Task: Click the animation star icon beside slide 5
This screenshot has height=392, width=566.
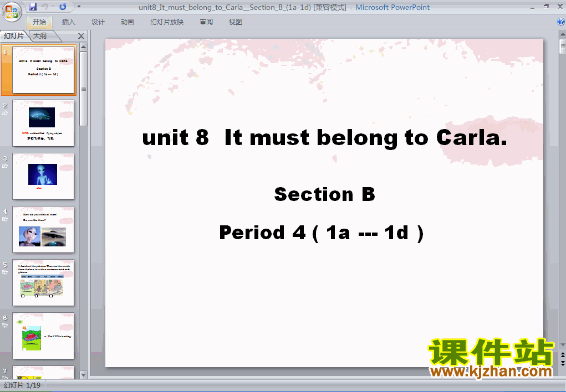Action: pyautogui.click(x=5, y=272)
